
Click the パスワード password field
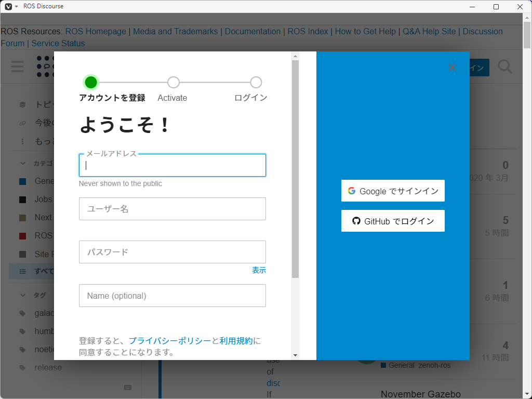(172, 252)
